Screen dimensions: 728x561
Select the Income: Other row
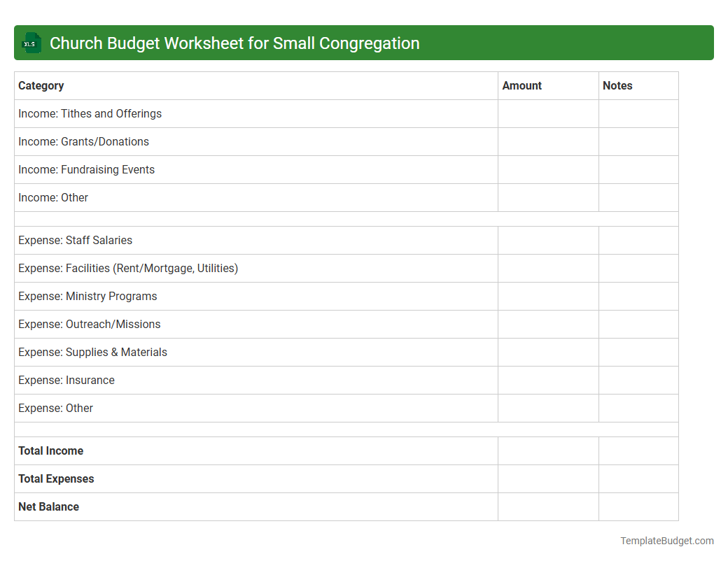(53, 197)
